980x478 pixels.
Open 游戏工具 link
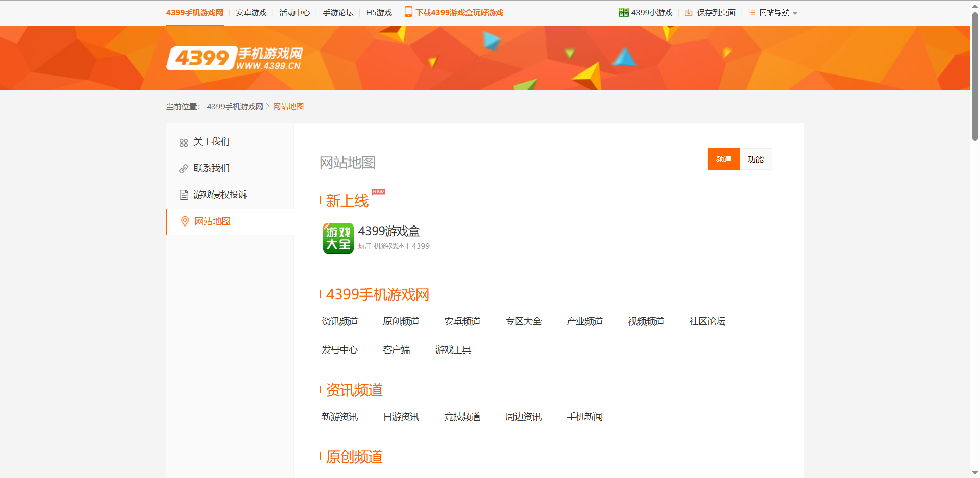point(453,350)
